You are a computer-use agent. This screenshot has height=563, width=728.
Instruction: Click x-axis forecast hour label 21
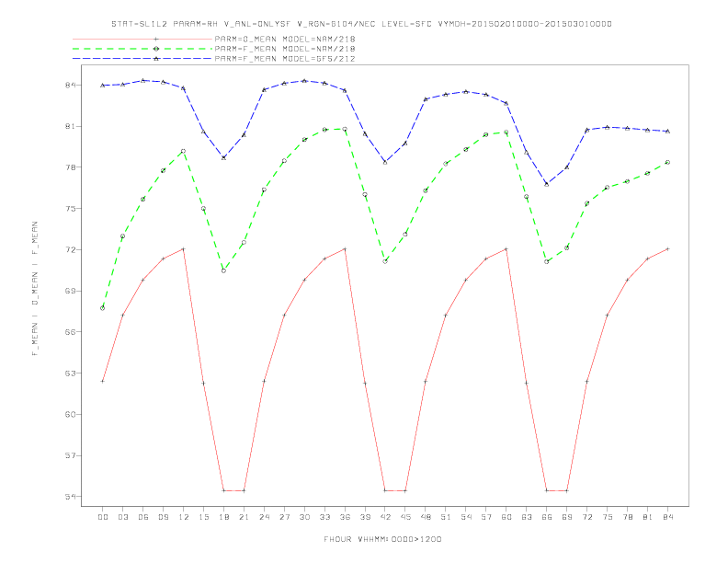[x=244, y=517]
